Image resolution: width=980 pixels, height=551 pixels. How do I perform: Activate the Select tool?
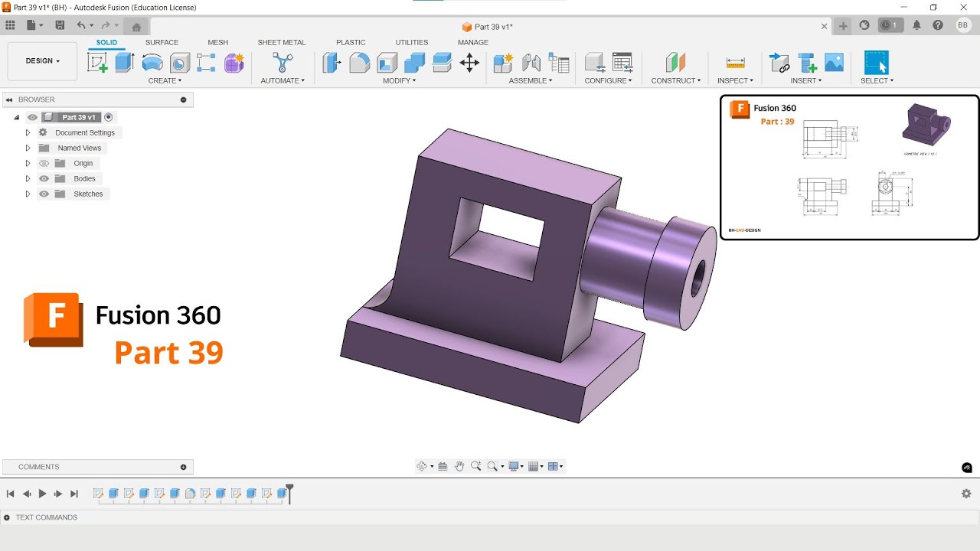point(876,63)
